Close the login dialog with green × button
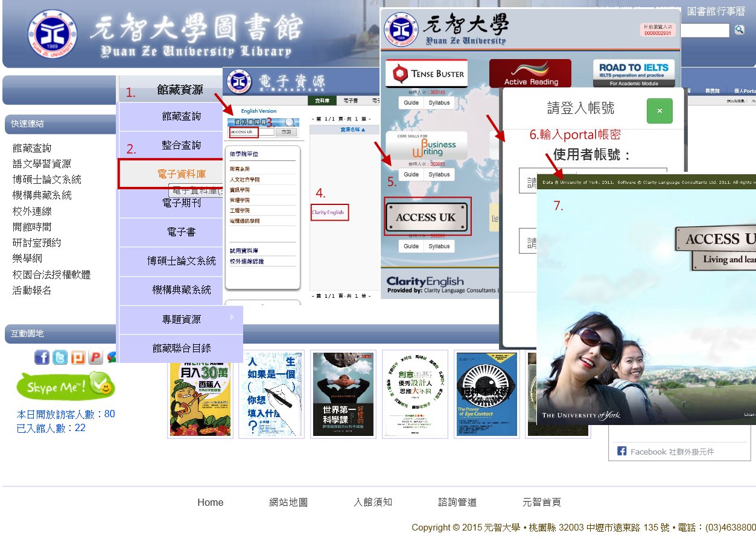The image size is (756, 545). [659, 111]
